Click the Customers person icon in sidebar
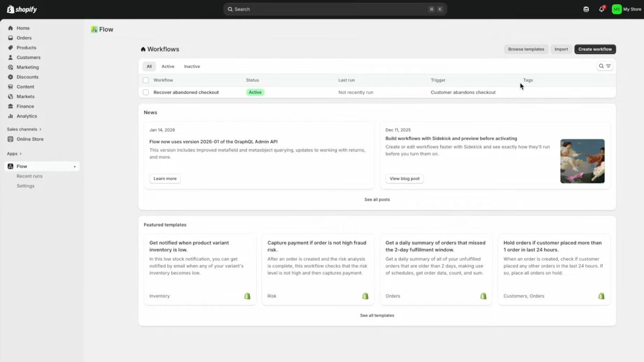This screenshot has width=644, height=362. (11, 57)
